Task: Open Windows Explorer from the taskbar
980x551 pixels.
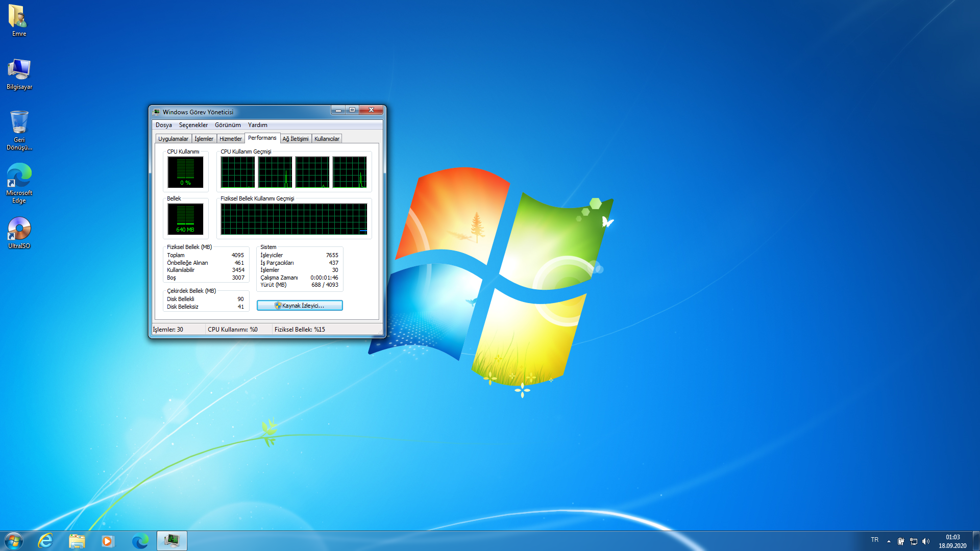Action: point(77,541)
